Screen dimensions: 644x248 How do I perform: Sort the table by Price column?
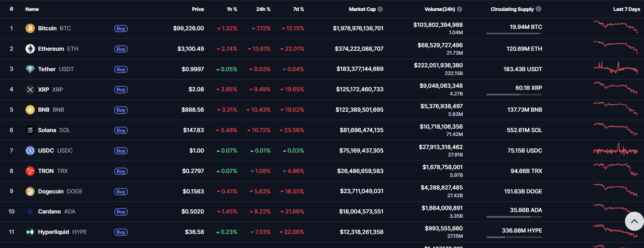(198, 9)
